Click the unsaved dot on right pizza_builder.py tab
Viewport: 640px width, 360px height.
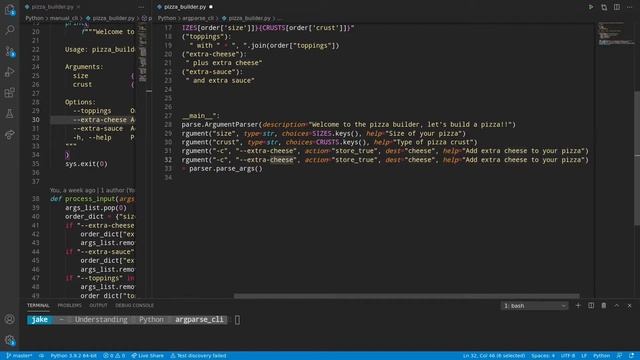(211, 7)
